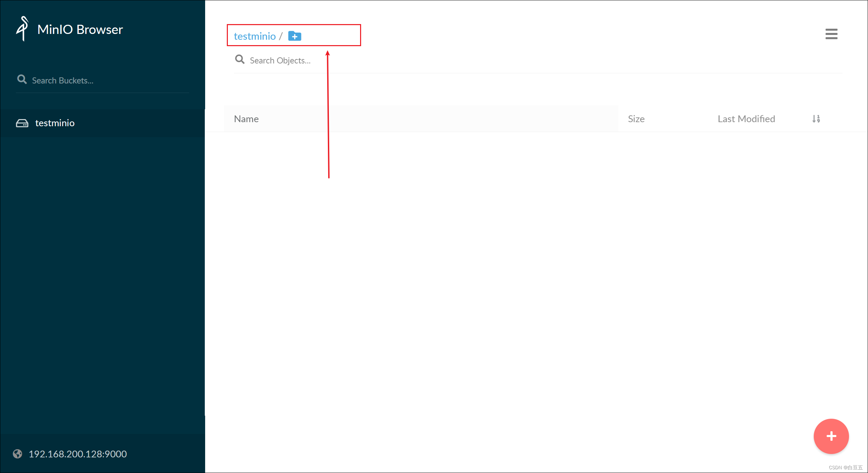Click the 192.168.200.128:9000 server address
868x473 pixels.
click(78, 454)
